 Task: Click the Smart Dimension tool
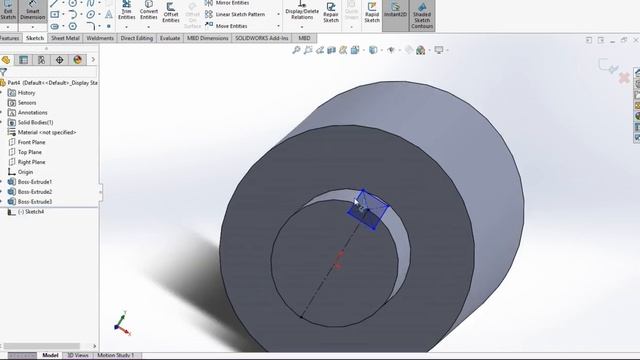point(32,11)
